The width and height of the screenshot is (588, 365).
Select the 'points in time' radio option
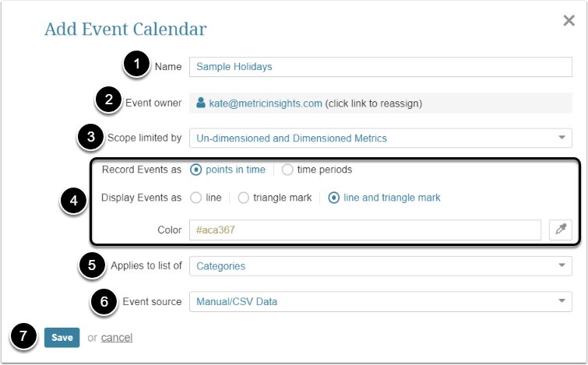tap(196, 169)
